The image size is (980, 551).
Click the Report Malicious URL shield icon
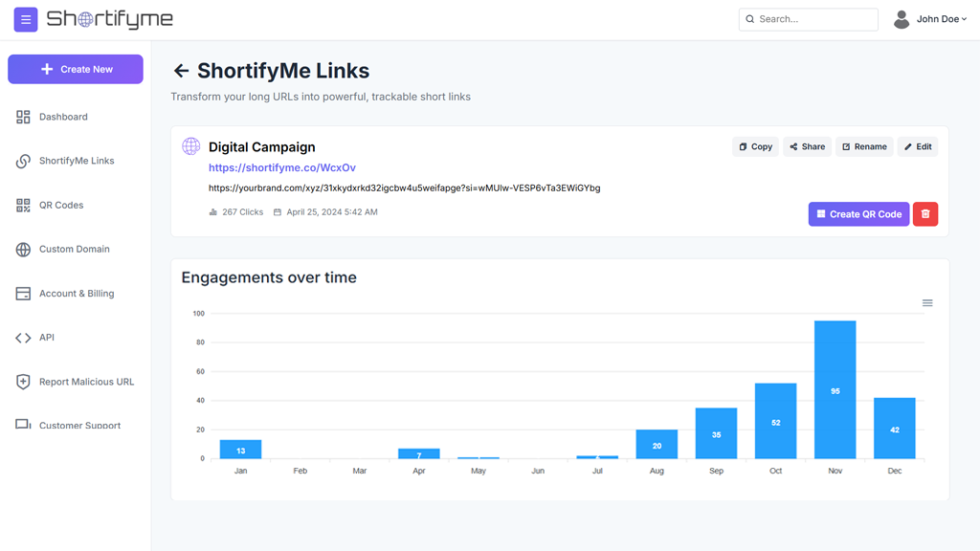pyautogui.click(x=23, y=381)
